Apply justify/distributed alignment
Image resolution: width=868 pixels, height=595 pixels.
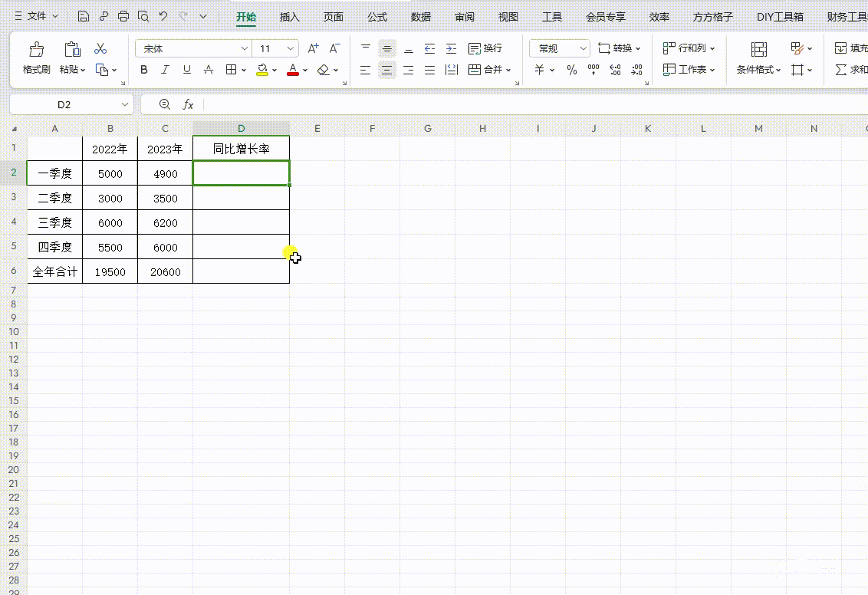(429, 70)
